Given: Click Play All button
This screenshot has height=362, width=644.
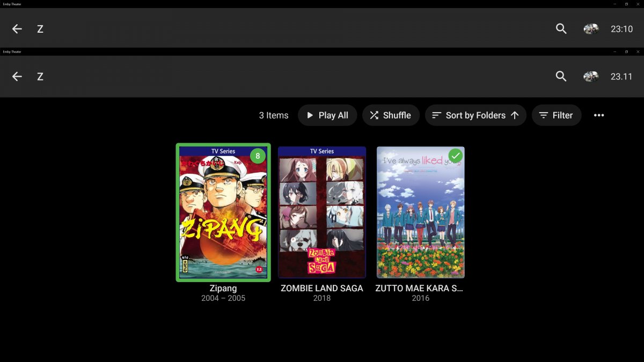Looking at the screenshot, I should (x=327, y=115).
